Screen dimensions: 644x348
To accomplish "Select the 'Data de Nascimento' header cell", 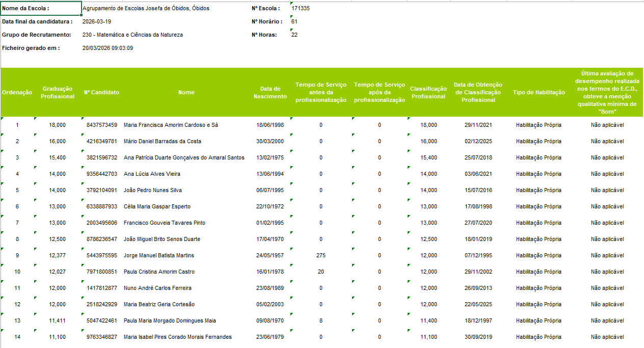I will point(270,92).
